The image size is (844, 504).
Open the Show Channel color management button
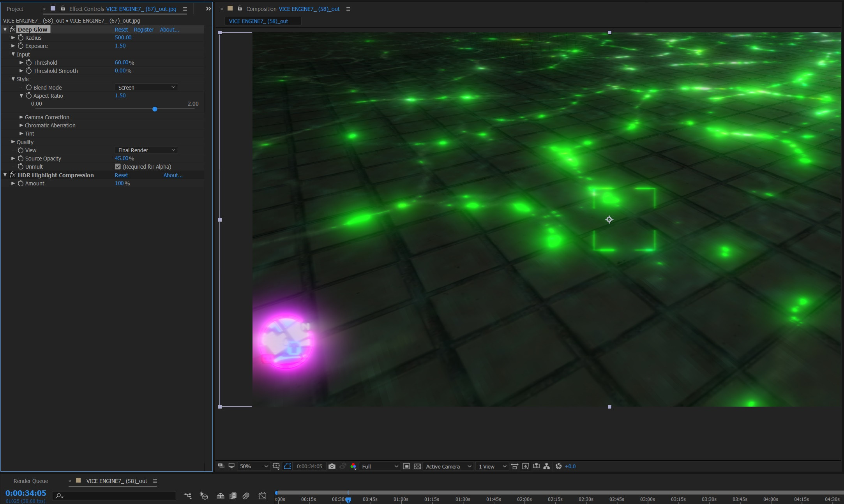pyautogui.click(x=353, y=466)
